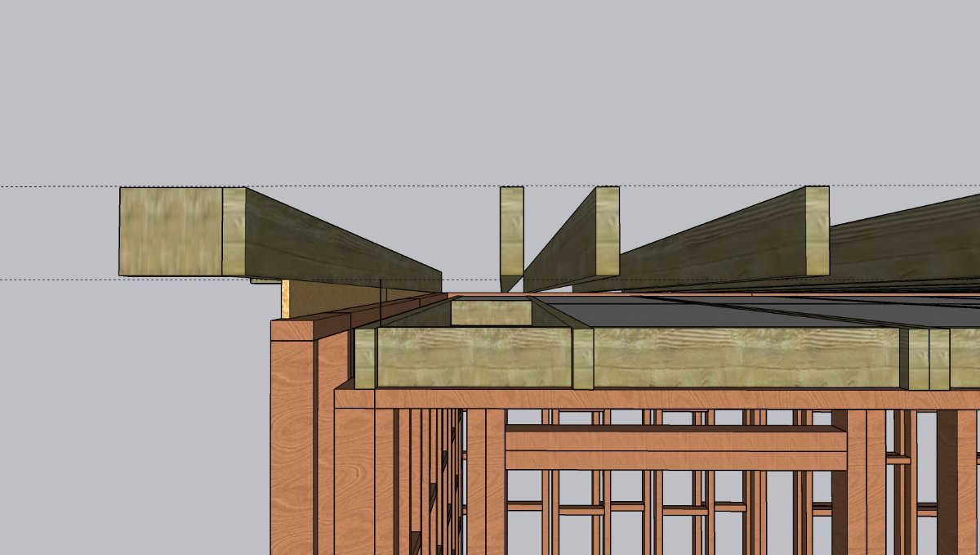
Task: Select the large front face of the leftmost raised beam
Action: click(171, 231)
